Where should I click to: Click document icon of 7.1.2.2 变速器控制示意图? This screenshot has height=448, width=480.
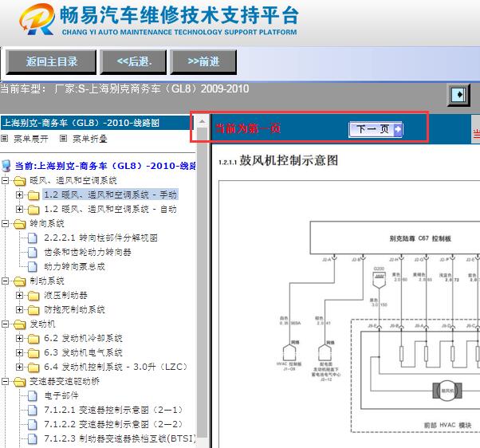pyautogui.click(x=33, y=424)
